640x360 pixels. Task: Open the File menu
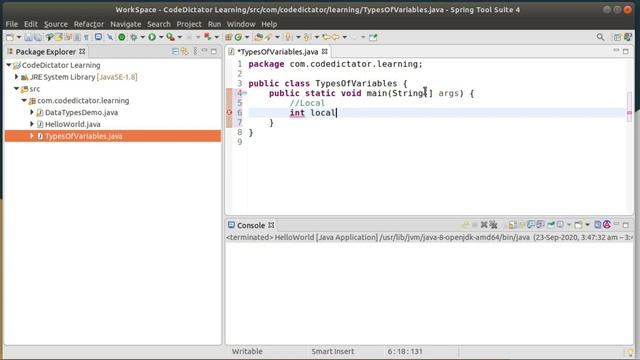pyautogui.click(x=11, y=24)
